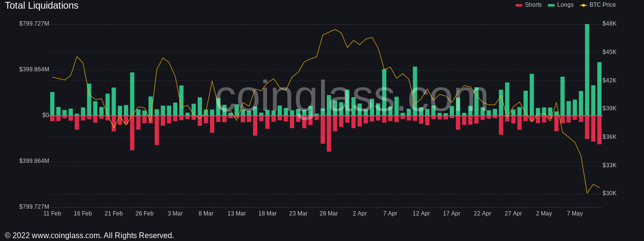The width and height of the screenshot is (644, 241).
Task: Hide the BTC Price line via legend label
Action: (603, 5)
